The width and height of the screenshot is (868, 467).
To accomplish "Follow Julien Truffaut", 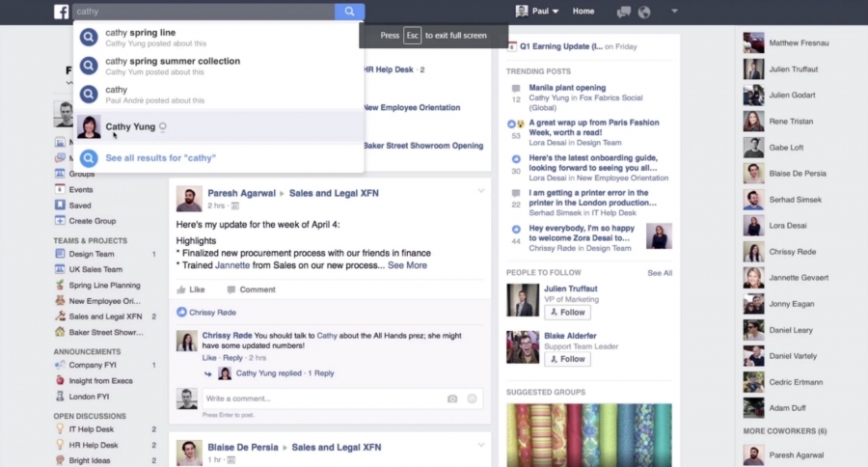I will 567,313.
